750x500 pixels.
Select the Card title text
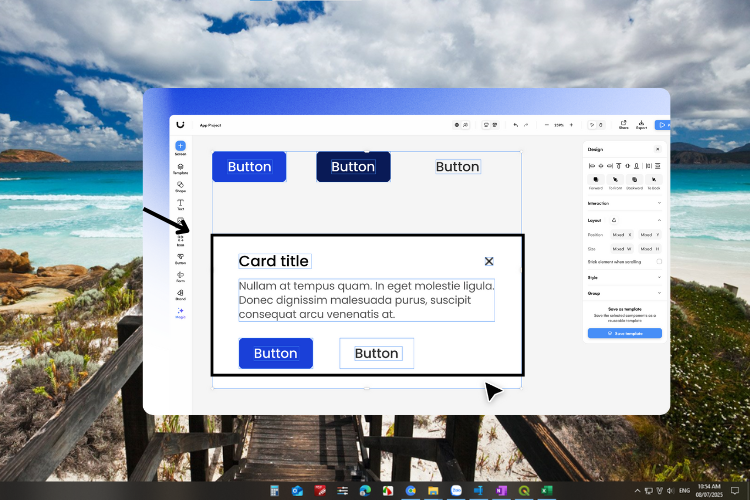coord(275,261)
